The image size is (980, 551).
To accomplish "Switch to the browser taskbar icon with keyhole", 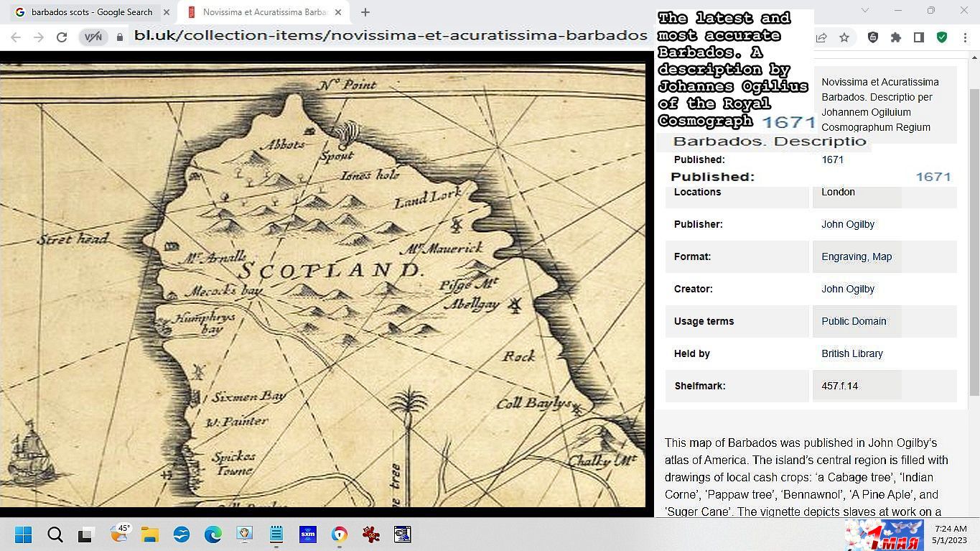I will 340,534.
